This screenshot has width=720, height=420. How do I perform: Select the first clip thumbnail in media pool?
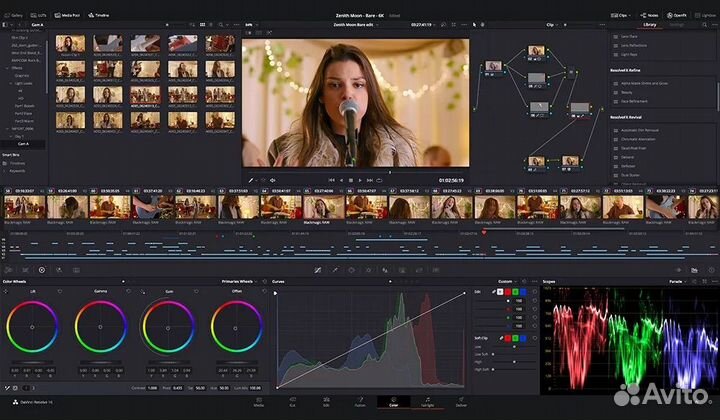(70, 43)
